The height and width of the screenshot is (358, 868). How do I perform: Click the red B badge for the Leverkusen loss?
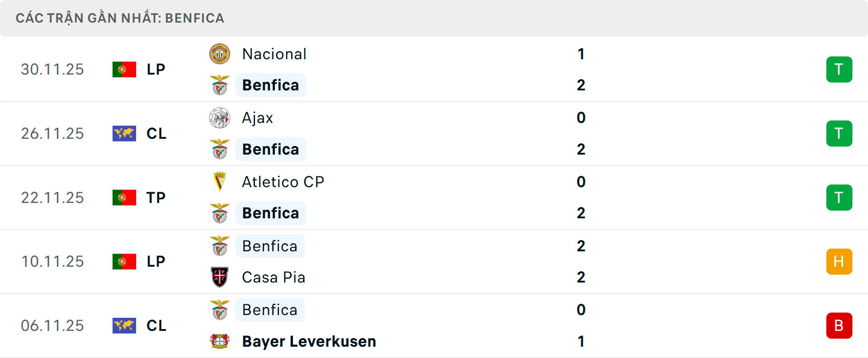tap(839, 325)
